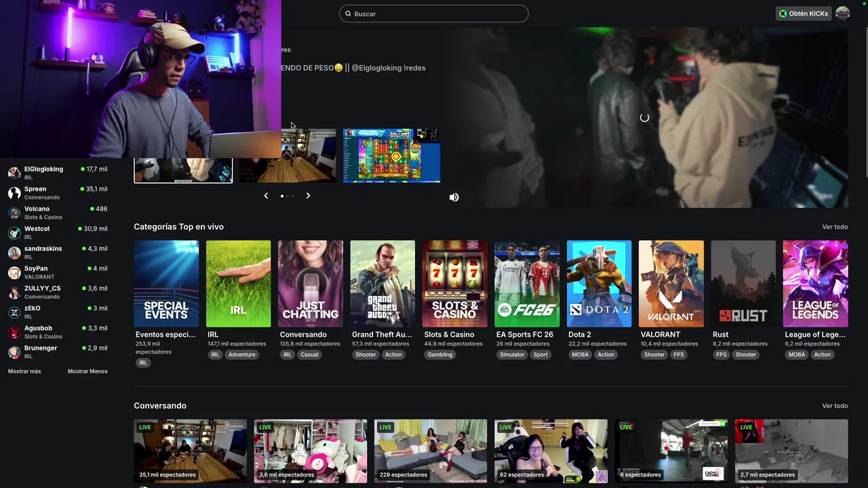Click the Conversando section heading
Image resolution: width=868 pixels, height=488 pixels.
click(160, 406)
